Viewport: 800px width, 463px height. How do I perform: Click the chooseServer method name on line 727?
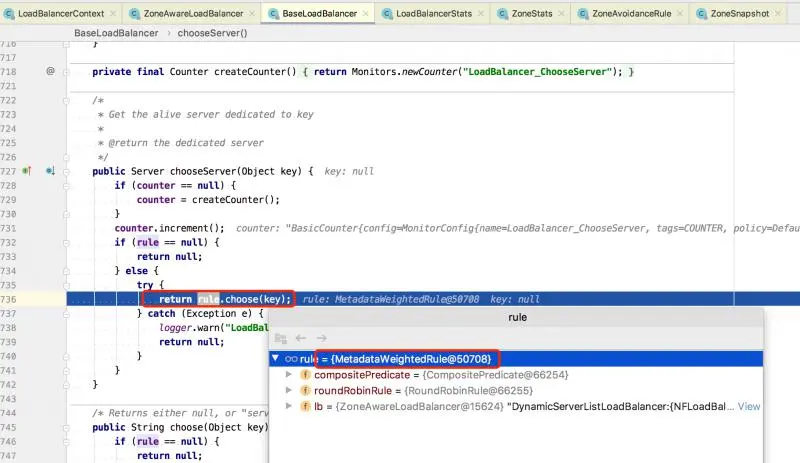(x=203, y=171)
